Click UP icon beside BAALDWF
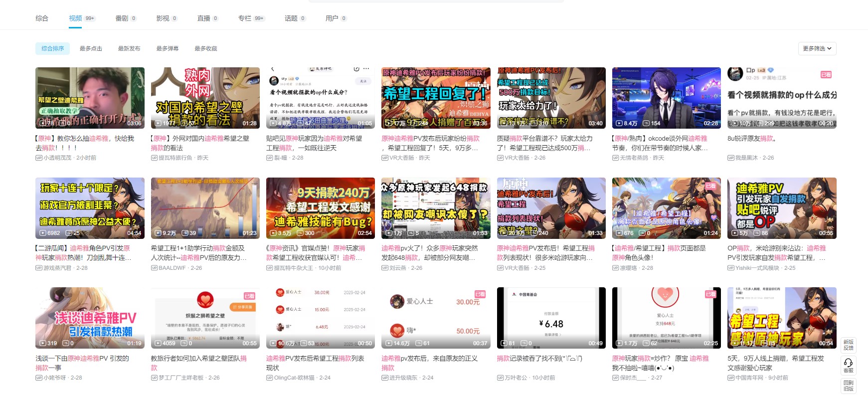 [154, 268]
